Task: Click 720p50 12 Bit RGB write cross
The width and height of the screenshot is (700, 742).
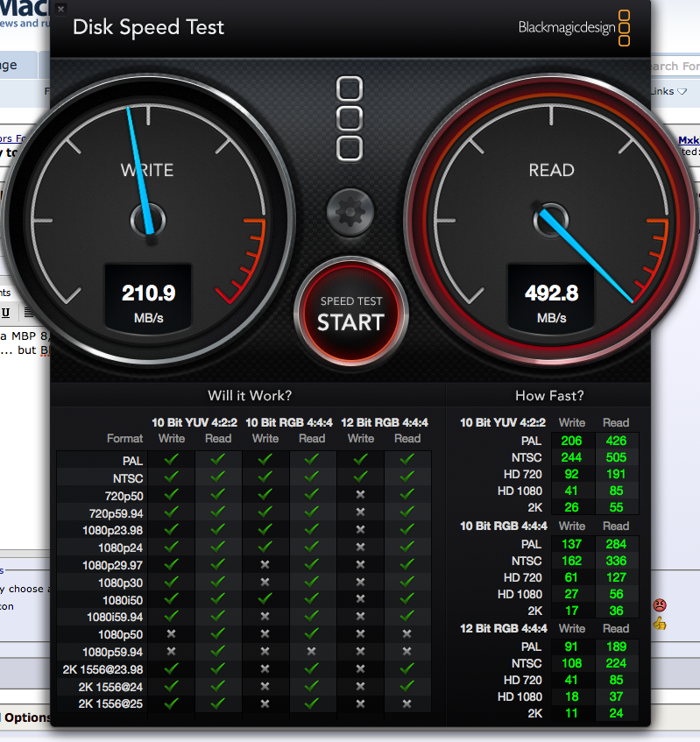Action: tap(360, 494)
